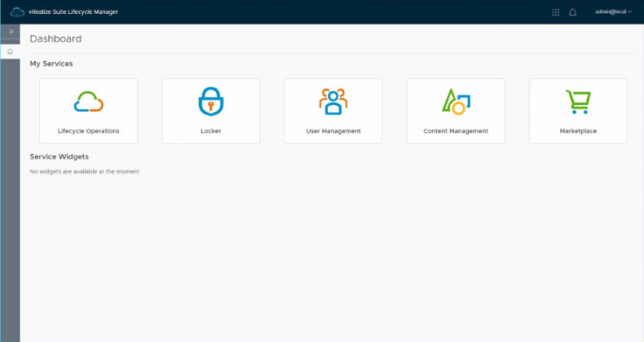Click the vRealize Suite Lifecycle Manager title
The image size is (644, 342).
point(73,12)
